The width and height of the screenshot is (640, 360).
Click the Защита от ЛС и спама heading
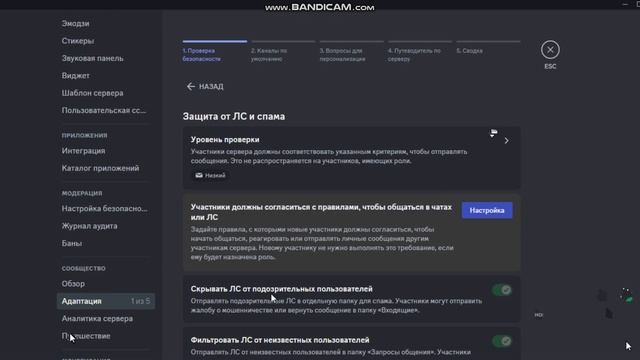[234, 116]
